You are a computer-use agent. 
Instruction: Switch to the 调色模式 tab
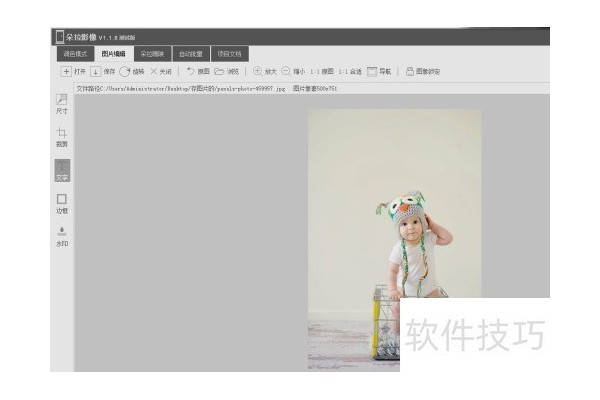tap(75, 54)
